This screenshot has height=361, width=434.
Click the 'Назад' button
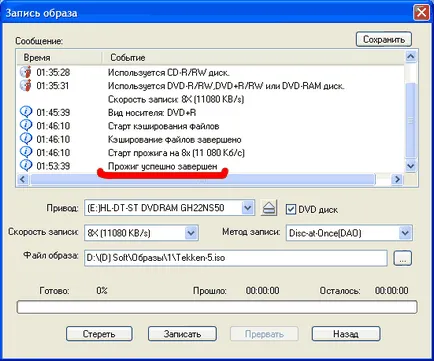pyautogui.click(x=346, y=334)
